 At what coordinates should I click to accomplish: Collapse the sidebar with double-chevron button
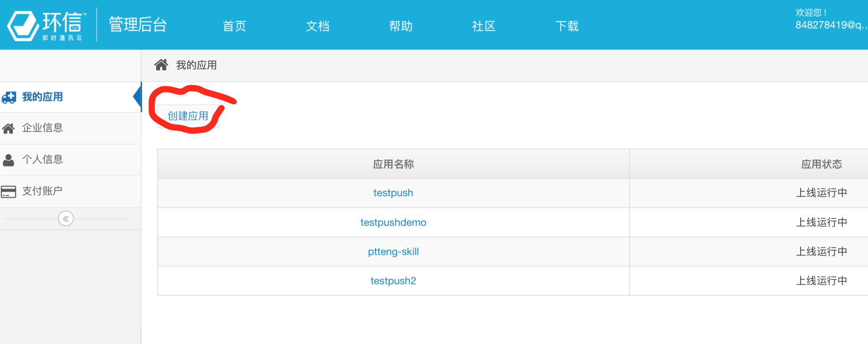click(66, 219)
